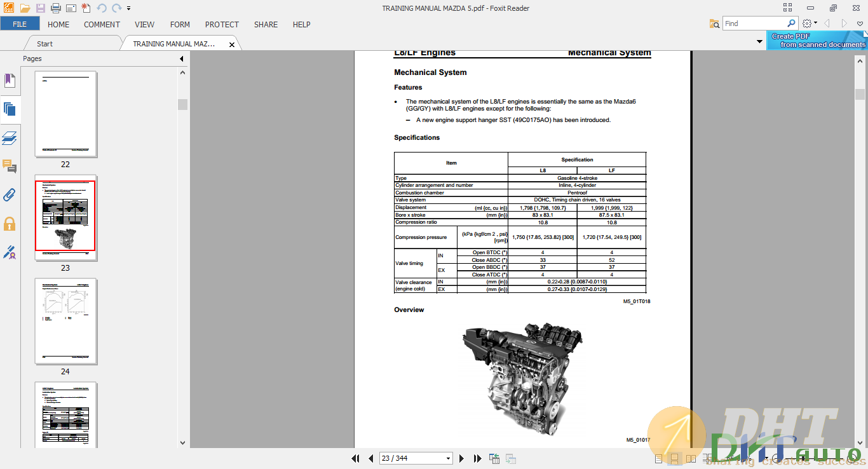Open the Security lock panel
This screenshot has height=469, width=868.
pos(10,224)
